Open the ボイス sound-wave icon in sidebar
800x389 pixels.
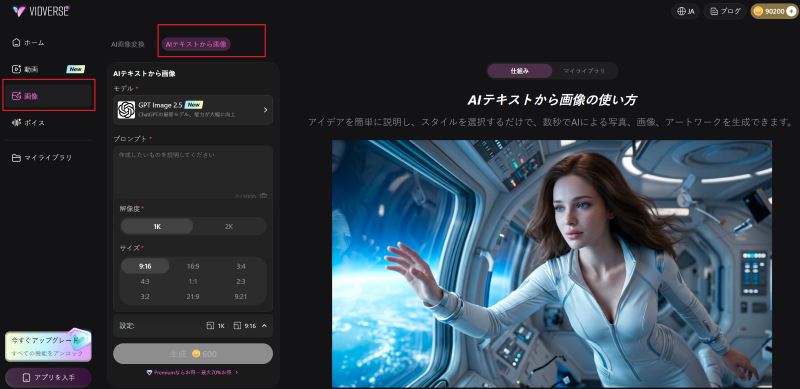(x=16, y=123)
